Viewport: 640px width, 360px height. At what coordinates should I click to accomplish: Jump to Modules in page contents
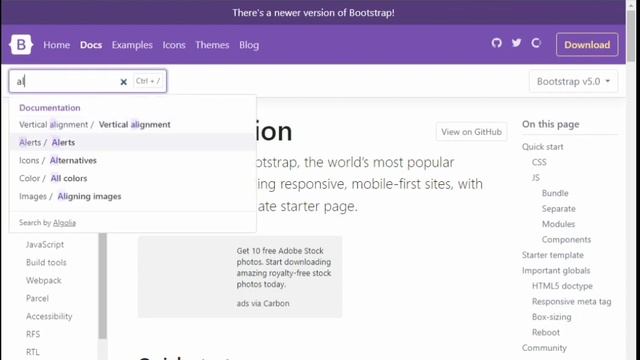tap(558, 224)
